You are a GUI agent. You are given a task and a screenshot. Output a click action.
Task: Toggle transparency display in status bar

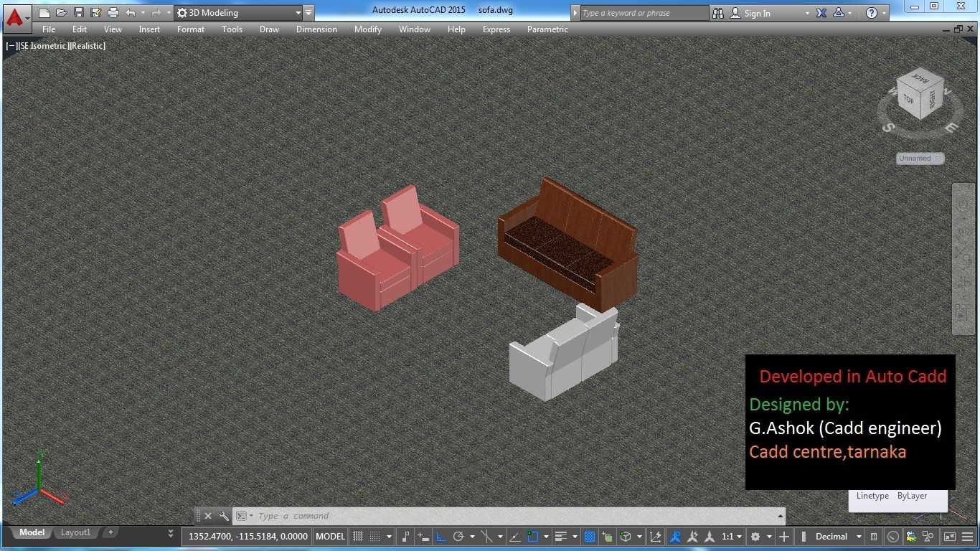(x=590, y=536)
